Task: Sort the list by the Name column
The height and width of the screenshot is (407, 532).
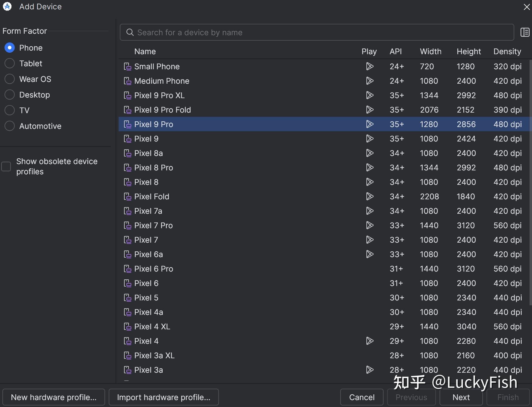Action: pyautogui.click(x=145, y=51)
